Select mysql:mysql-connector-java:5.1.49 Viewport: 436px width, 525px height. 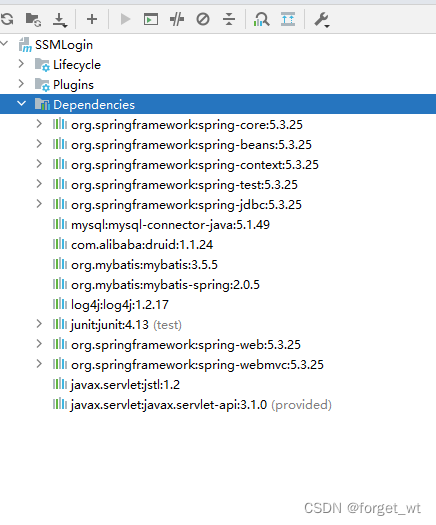pos(170,225)
